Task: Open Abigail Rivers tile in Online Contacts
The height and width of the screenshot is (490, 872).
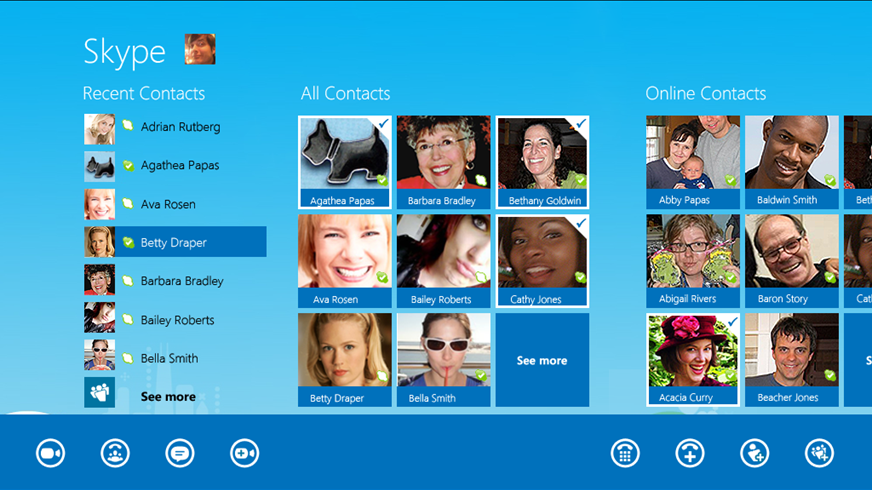Action: (x=693, y=261)
